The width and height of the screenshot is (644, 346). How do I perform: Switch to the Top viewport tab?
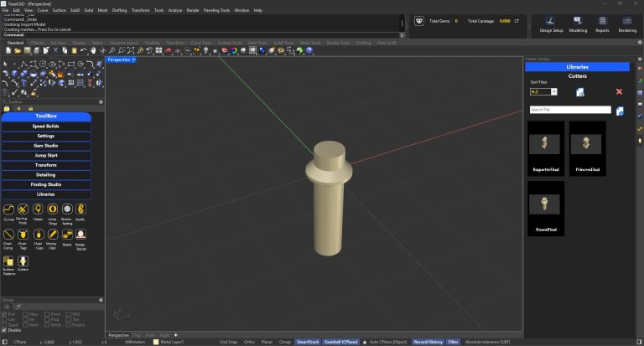coord(138,334)
